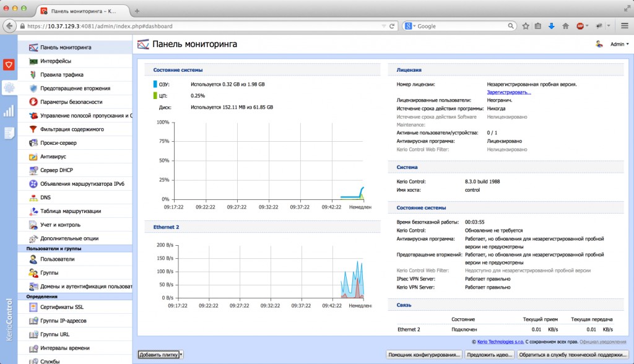Open a new browser tab with plus button

point(137,11)
